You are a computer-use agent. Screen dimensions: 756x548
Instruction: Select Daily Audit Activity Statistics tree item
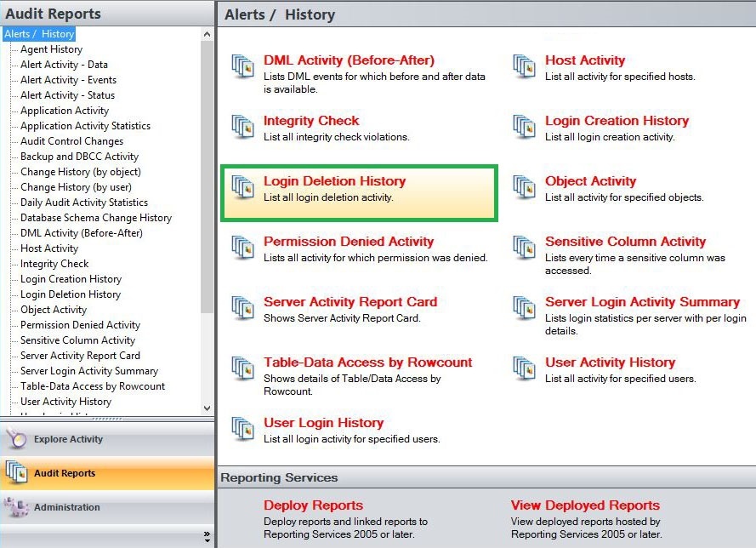point(84,203)
